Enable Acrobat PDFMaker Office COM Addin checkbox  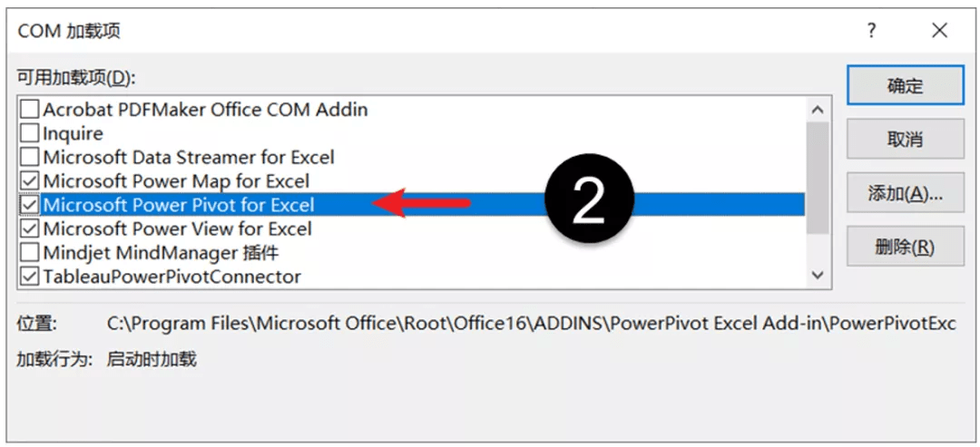coord(30,110)
